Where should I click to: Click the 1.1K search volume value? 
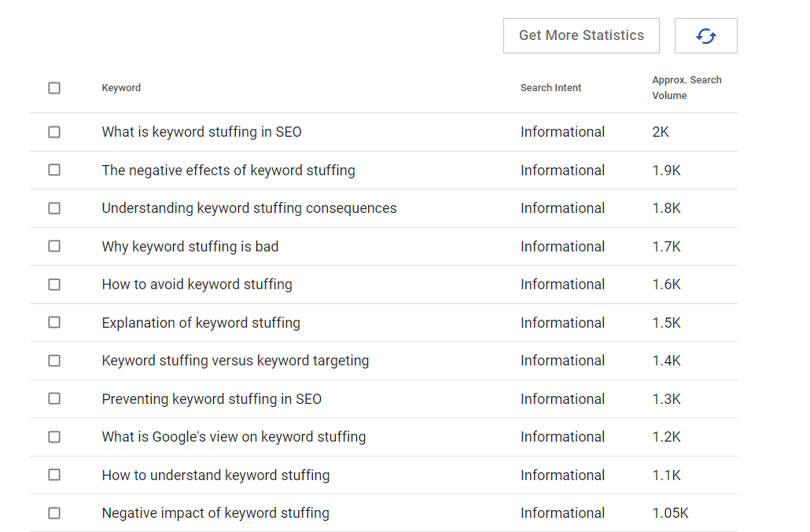click(x=666, y=475)
